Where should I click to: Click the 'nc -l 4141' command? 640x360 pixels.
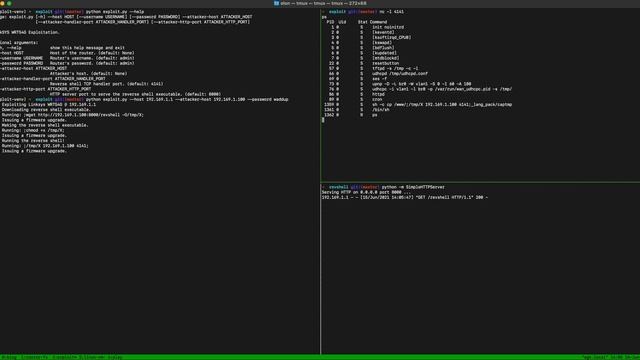[x=391, y=12]
